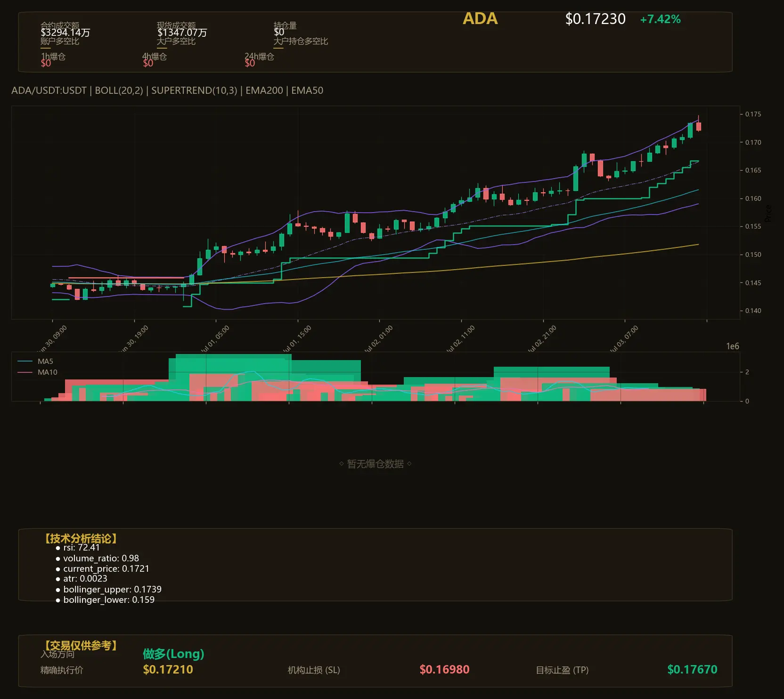Click the 1h爆仓 label
Screen dimensions: 784x699
(53, 57)
